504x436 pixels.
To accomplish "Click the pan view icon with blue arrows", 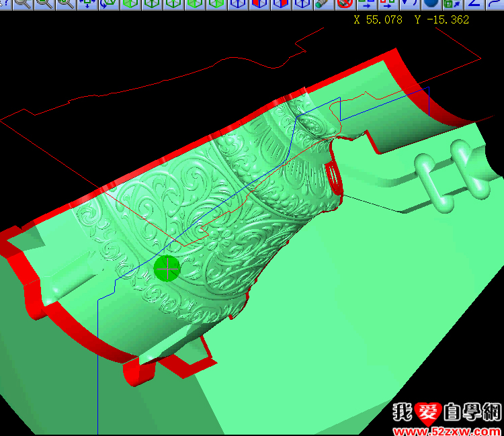I will [87, 4].
